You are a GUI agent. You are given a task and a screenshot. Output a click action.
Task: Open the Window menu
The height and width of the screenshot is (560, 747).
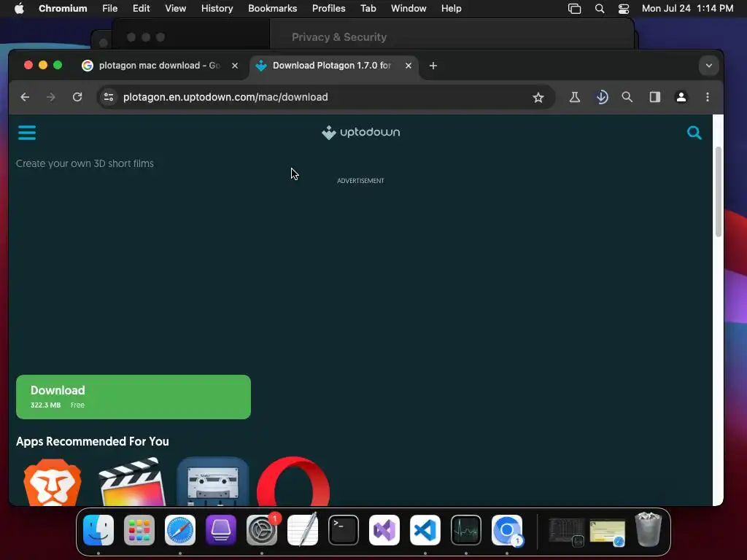click(x=409, y=9)
